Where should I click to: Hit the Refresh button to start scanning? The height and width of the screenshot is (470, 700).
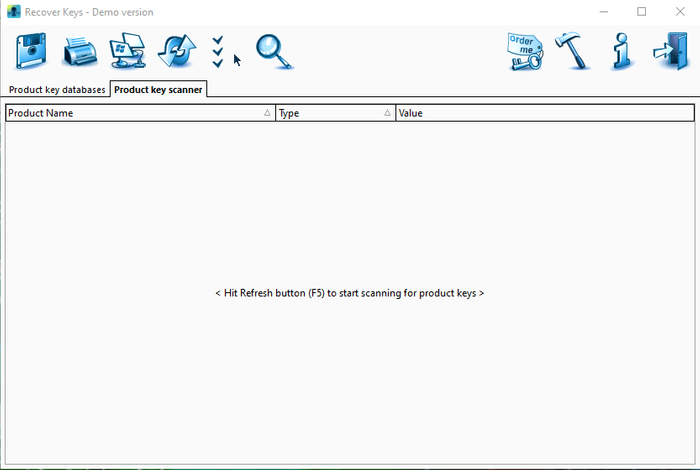(x=176, y=51)
